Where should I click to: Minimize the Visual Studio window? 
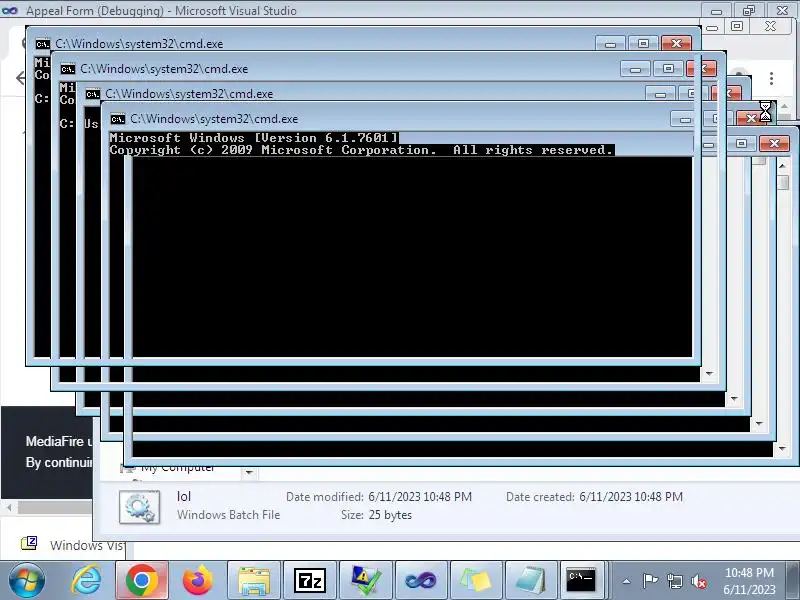(x=716, y=11)
